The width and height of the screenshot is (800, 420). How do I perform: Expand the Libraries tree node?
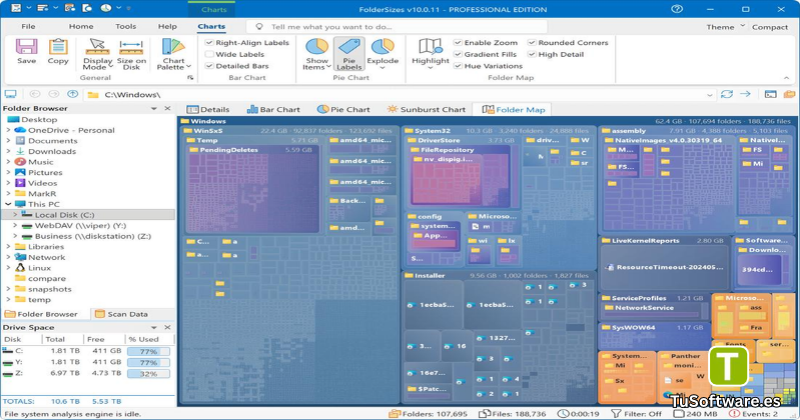[8, 246]
